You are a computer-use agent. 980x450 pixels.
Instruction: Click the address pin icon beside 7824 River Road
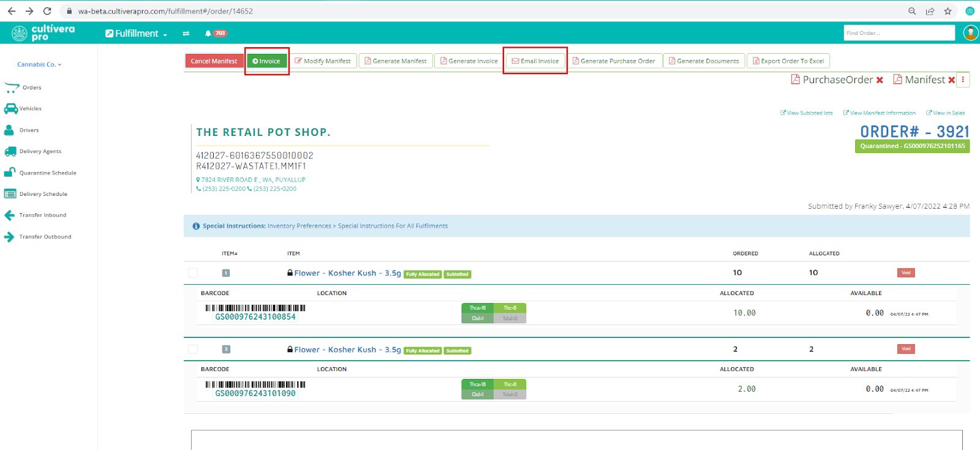(198, 180)
